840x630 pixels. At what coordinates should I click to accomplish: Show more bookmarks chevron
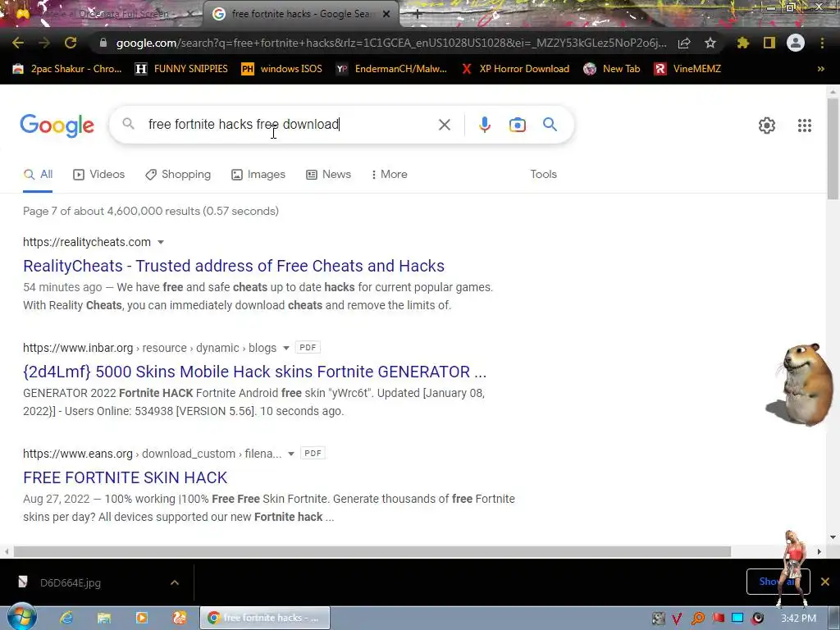click(x=820, y=69)
